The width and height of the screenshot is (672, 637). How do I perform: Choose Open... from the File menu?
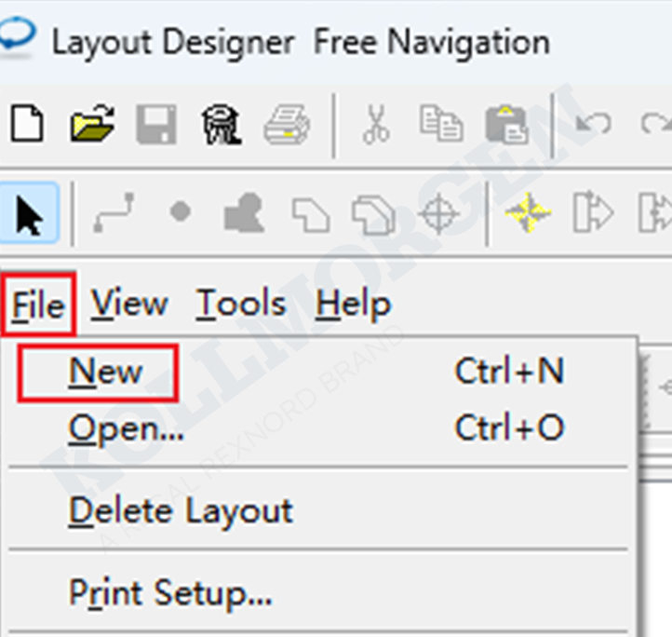126,428
